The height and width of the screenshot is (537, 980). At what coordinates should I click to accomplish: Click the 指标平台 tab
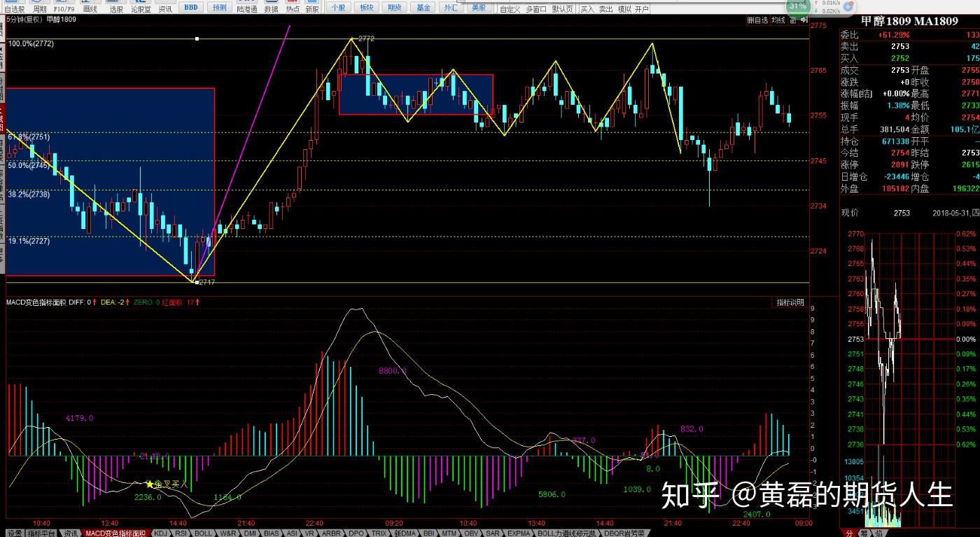click(41, 532)
